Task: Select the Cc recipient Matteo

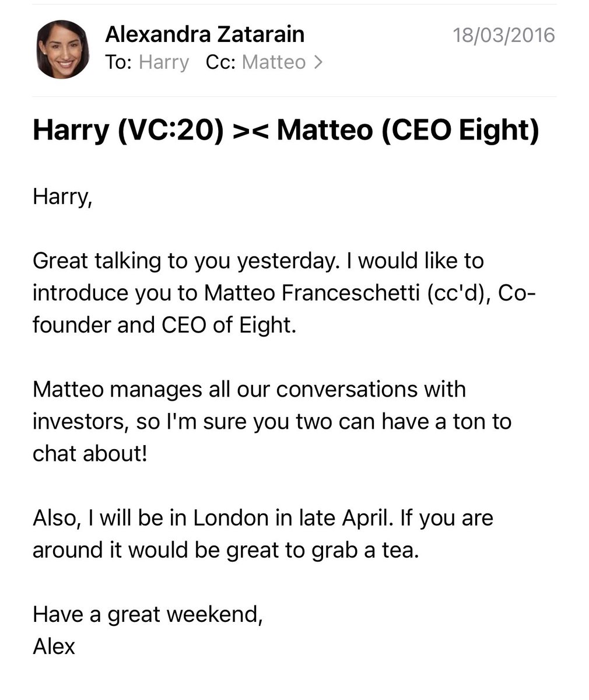Action: [274, 62]
